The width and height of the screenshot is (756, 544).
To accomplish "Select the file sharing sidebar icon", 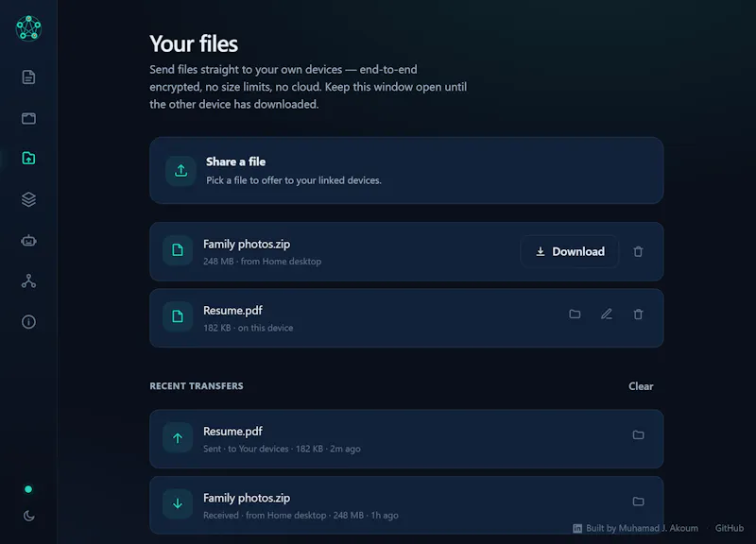I will click(x=28, y=158).
